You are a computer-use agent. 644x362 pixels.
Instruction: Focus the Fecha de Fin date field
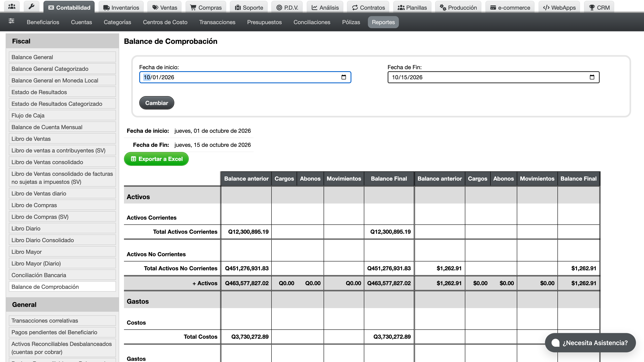tap(493, 77)
